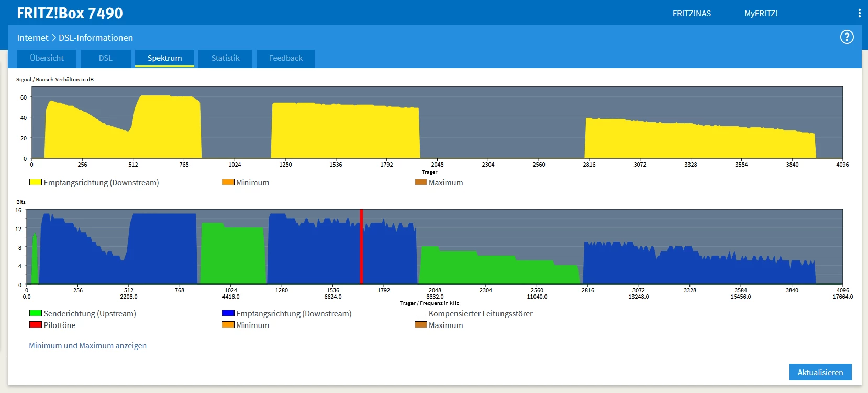This screenshot has width=868, height=393.
Task: Click the Internet breadcrumb item
Action: [32, 38]
